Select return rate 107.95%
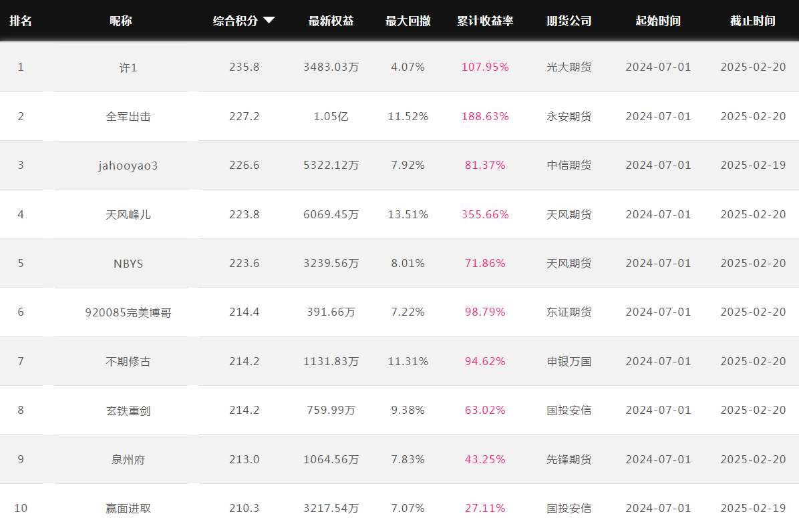Viewport: 799px width, 532px height. [x=485, y=67]
